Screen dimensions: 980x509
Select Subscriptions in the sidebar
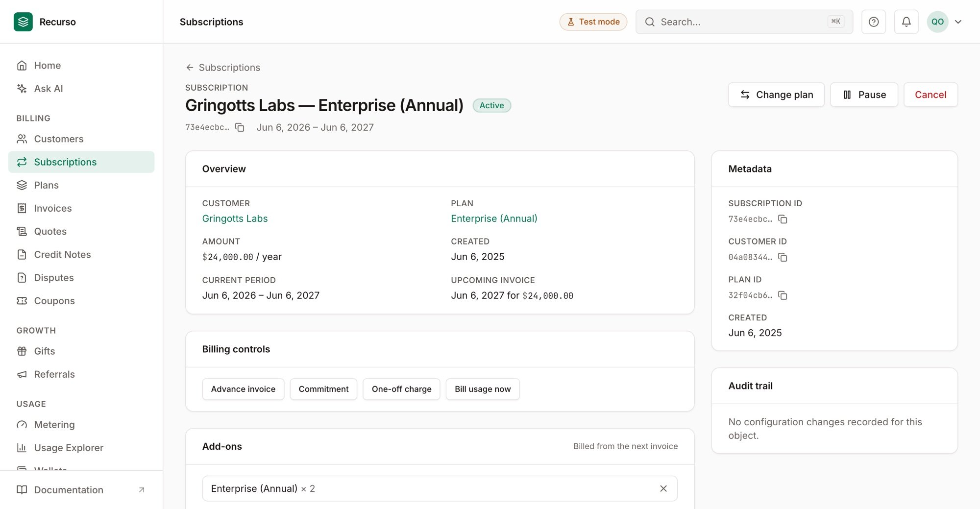coord(81,162)
